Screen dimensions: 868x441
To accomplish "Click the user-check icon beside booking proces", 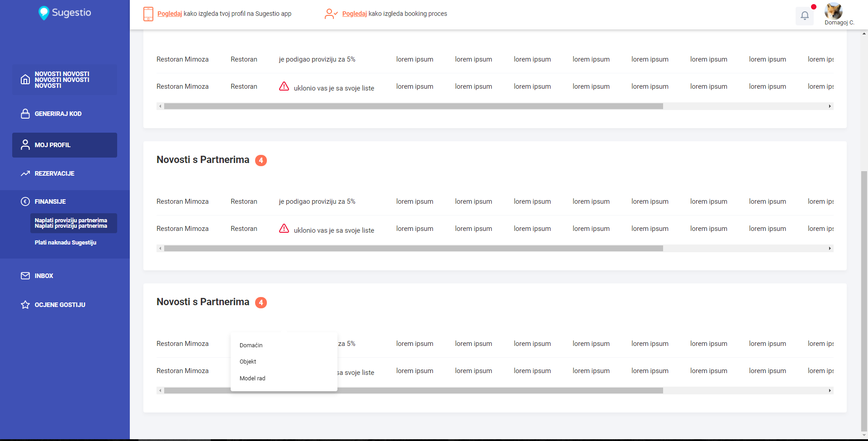I will 331,14.
